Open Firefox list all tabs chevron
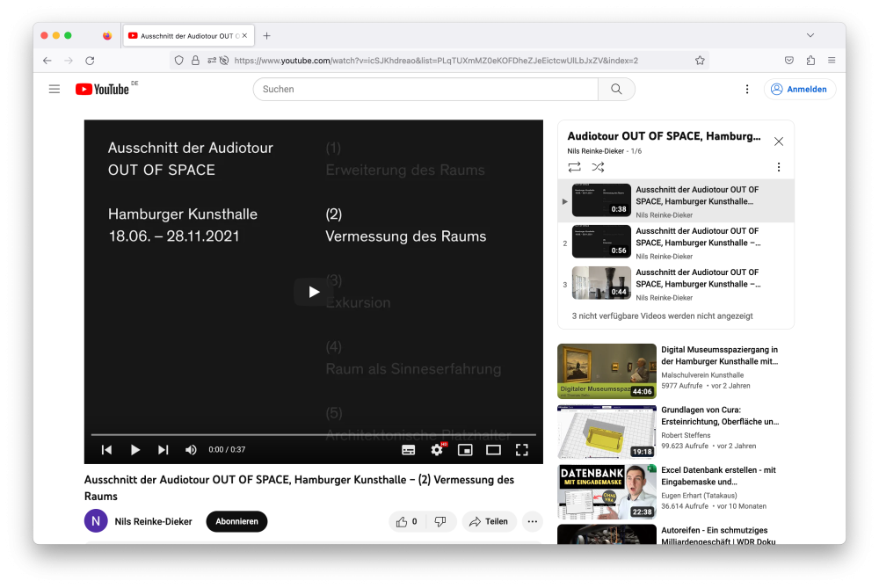The image size is (879, 588). [810, 35]
